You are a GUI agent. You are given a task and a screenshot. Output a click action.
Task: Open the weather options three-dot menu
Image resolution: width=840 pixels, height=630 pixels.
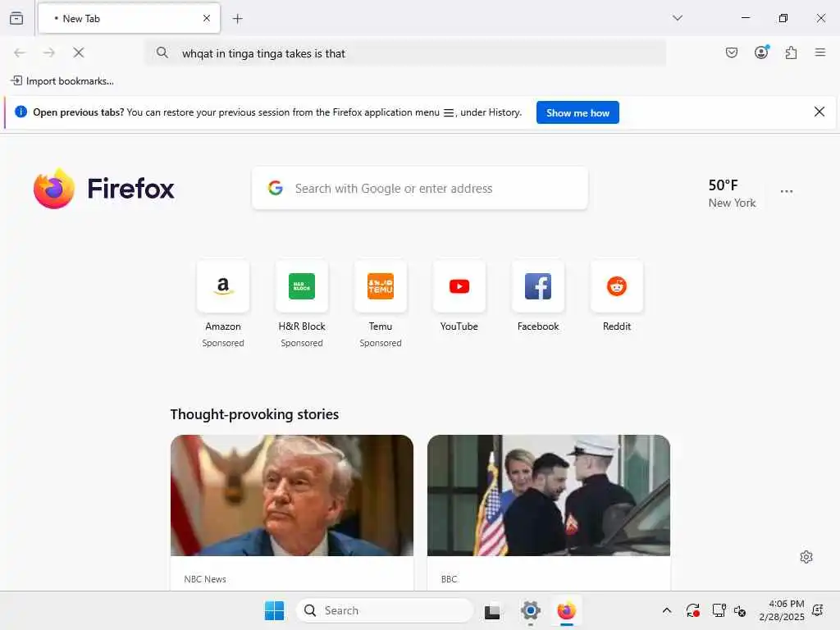(786, 191)
